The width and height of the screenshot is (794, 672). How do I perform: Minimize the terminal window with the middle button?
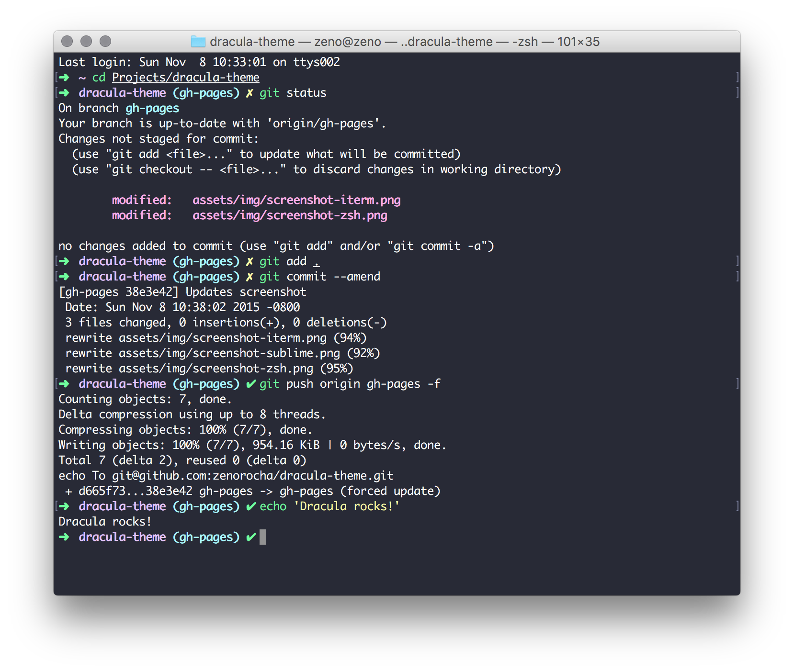coord(86,42)
